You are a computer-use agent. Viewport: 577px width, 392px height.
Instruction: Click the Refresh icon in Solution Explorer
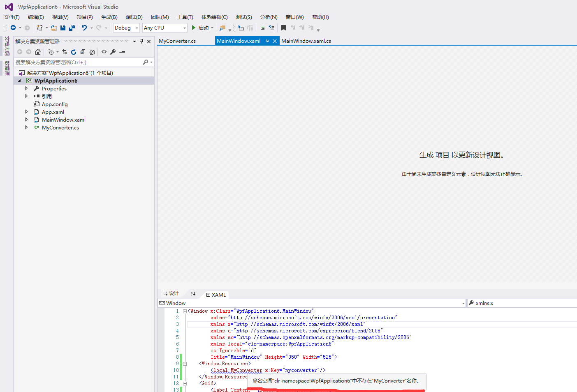[x=74, y=52]
